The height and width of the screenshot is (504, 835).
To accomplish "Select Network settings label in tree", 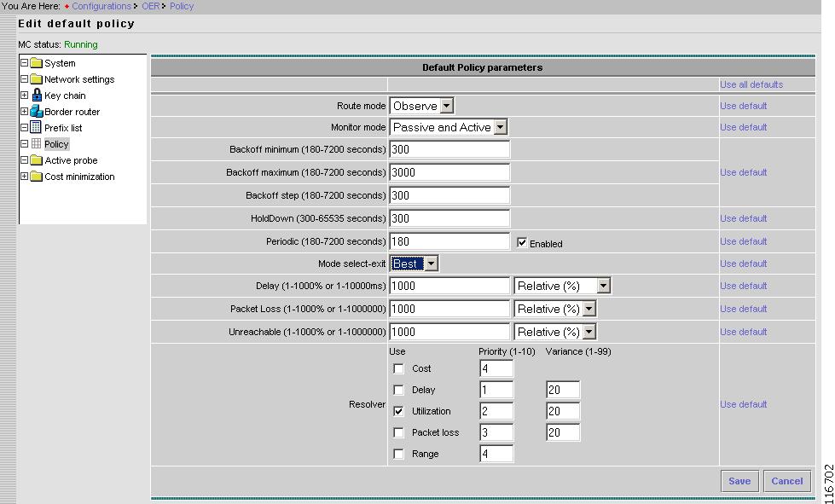I will [79, 79].
